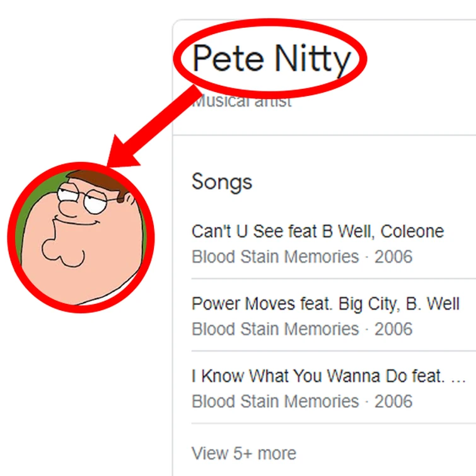Image resolution: width=476 pixels, height=476 pixels.
Task: Open Blood Stain Memories album under Power Moves
Action: pos(275,329)
